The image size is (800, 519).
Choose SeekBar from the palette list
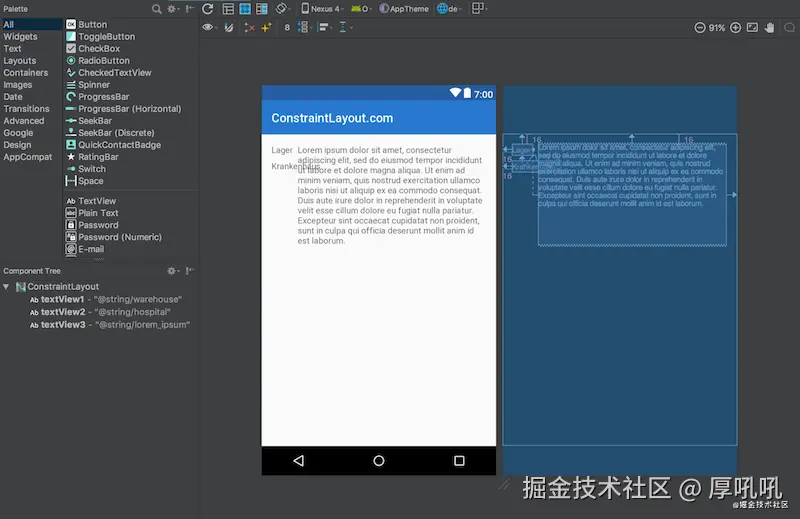click(95, 121)
